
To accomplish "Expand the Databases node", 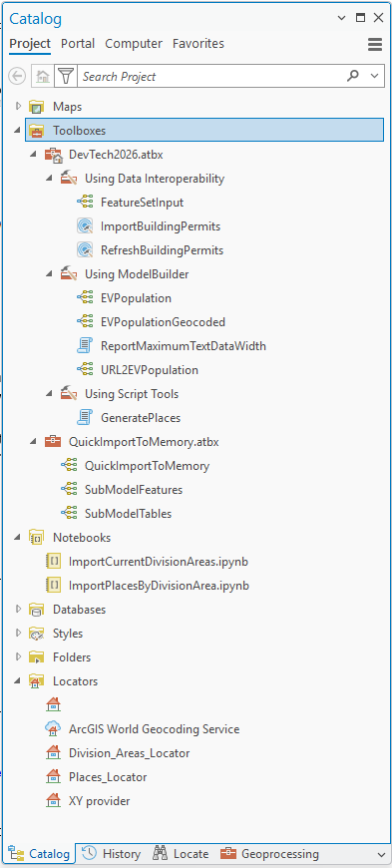I will click(18, 609).
